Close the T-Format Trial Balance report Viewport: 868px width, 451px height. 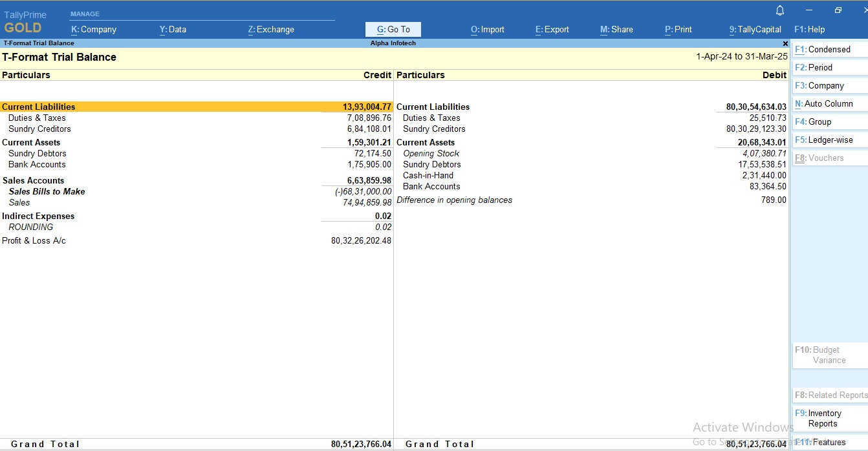(785, 43)
